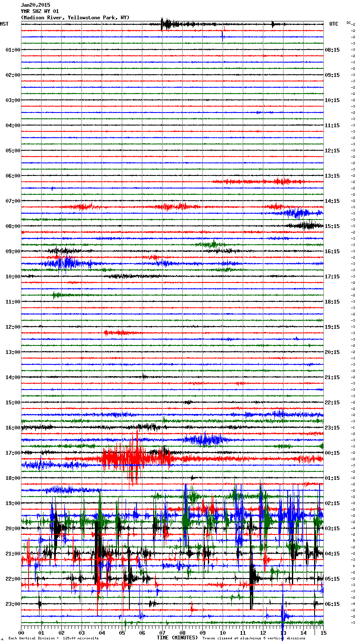Click the 15:00 MST hour label
Screen dimensions: 357x644
13,403
